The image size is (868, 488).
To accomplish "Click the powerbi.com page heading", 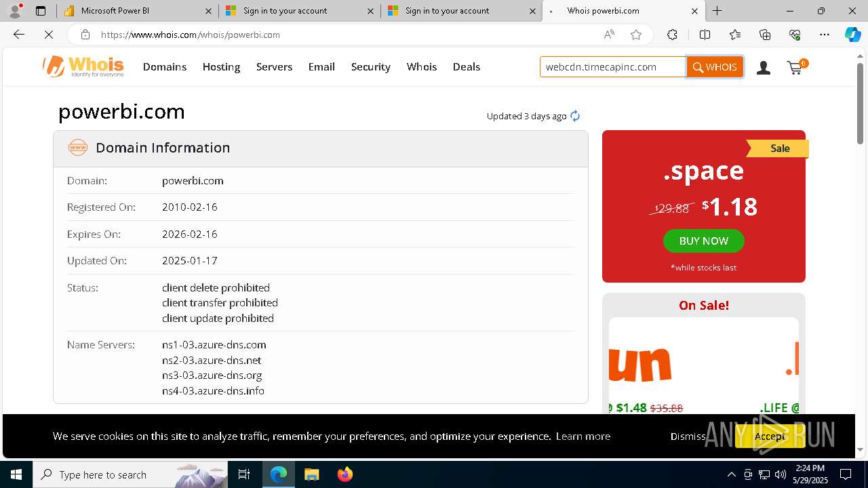I will [122, 111].
